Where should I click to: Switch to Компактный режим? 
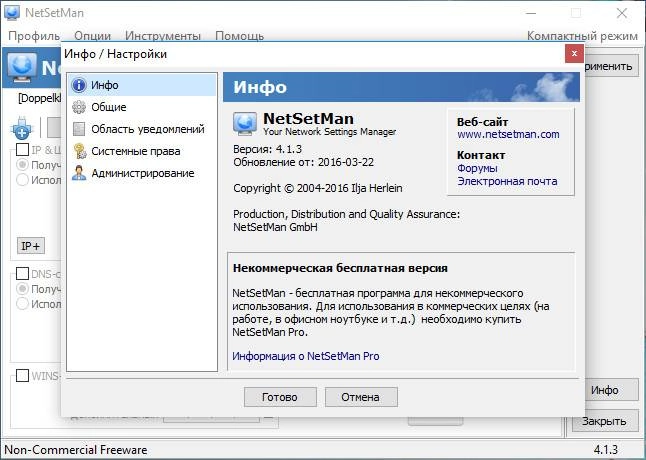point(582,36)
